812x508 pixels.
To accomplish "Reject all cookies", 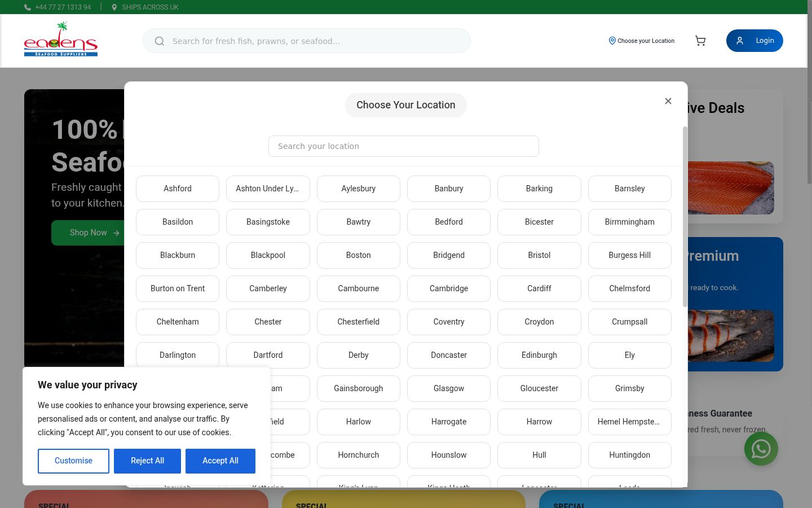I will (147, 461).
